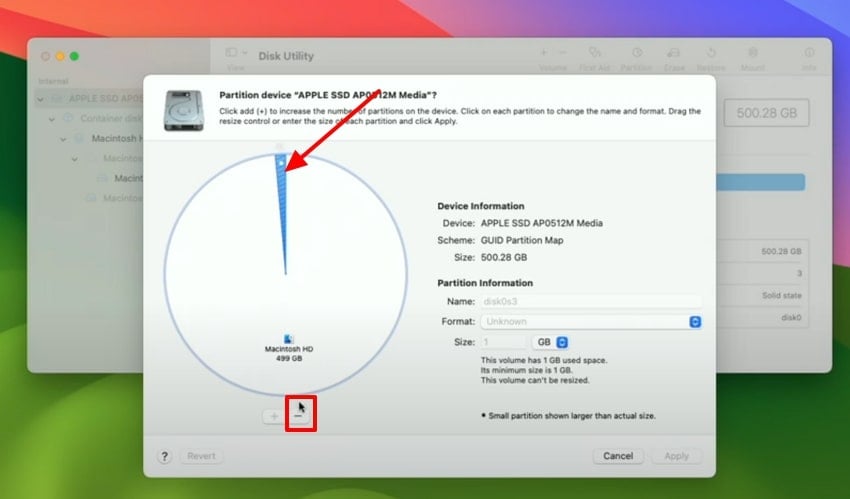This screenshot has height=499, width=850.
Task: Click the add Volume plus icon in toolbar
Action: [544, 53]
